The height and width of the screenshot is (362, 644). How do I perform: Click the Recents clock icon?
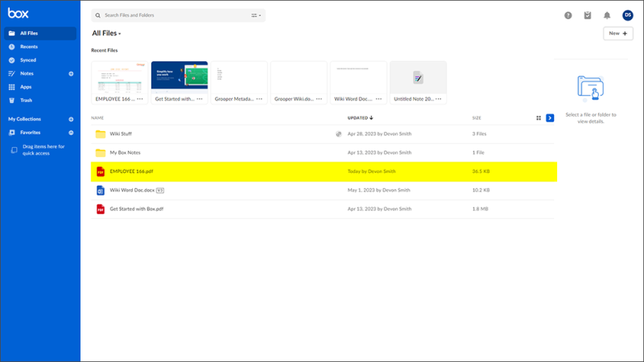tap(11, 47)
